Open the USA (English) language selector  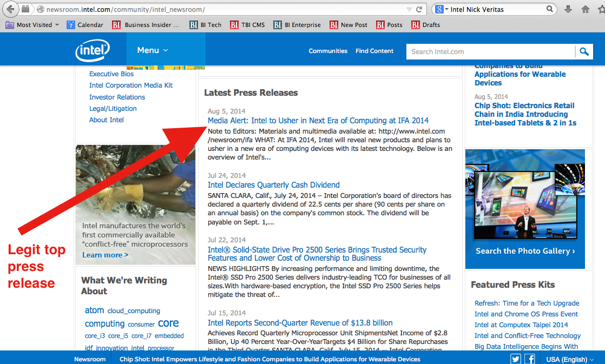click(x=569, y=359)
